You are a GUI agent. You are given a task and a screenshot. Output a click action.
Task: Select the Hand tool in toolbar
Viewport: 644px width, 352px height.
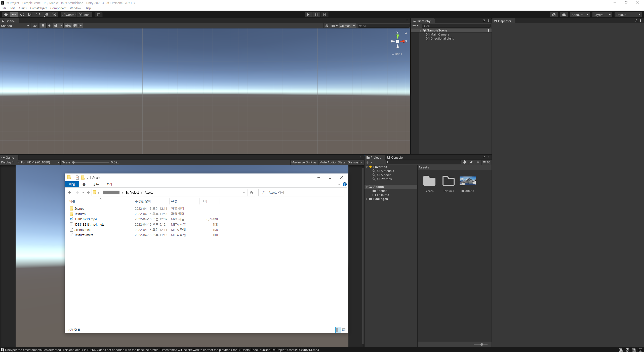(6, 15)
